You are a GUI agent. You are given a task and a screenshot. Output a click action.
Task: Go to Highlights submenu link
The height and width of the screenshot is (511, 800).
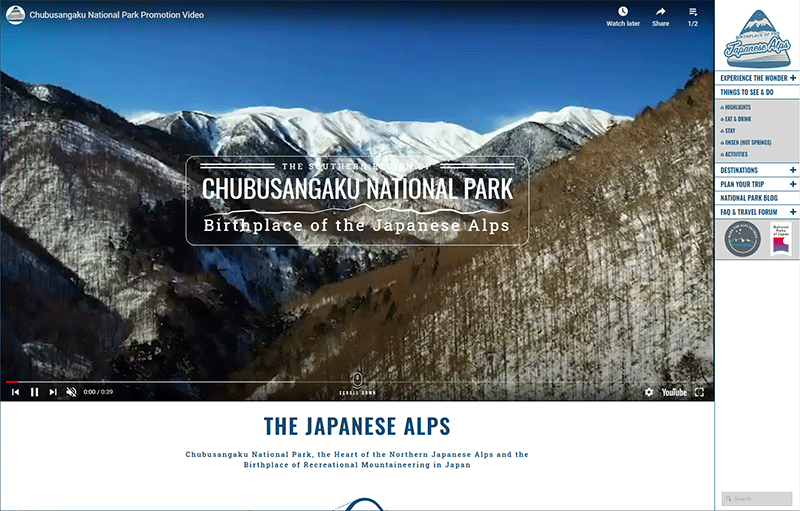point(737,107)
